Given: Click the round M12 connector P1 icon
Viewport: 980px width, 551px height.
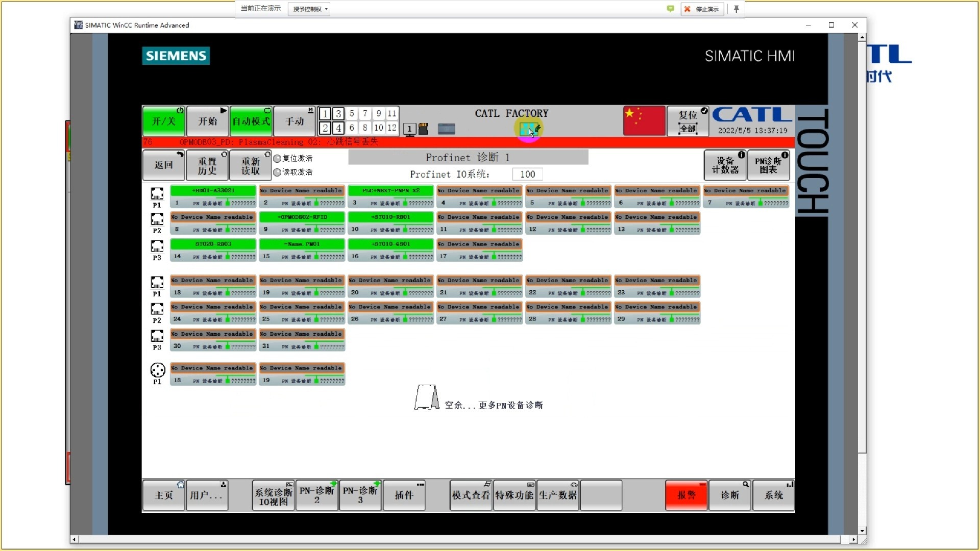Looking at the screenshot, I should click(158, 370).
